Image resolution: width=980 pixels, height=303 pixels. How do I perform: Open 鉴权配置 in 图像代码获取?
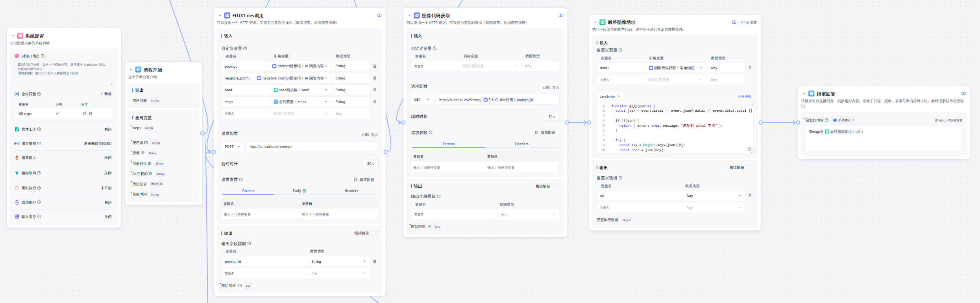[x=545, y=133]
